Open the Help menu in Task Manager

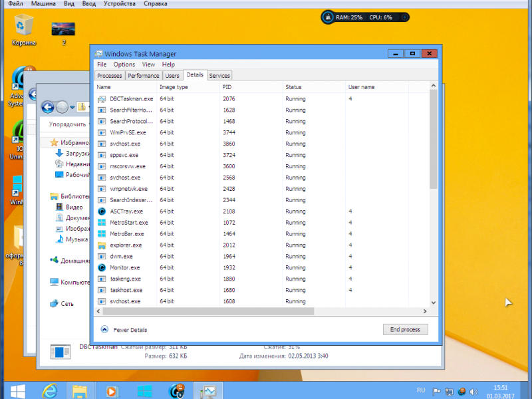pos(168,65)
